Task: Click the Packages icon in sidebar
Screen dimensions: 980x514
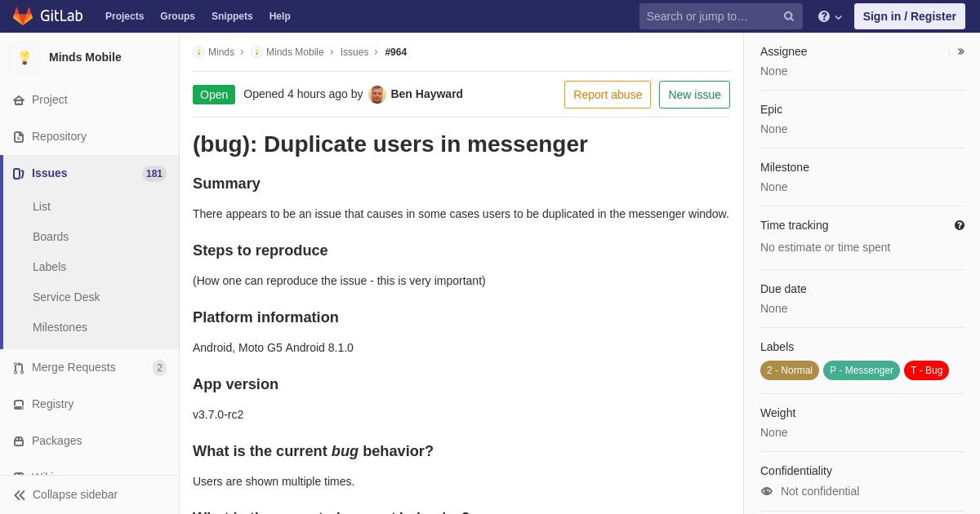Action: [19, 441]
